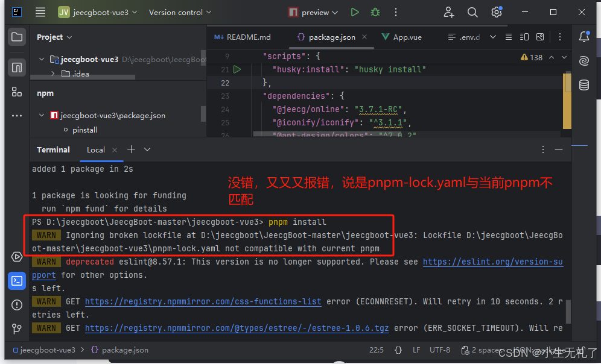Debug the preview configuration with bug icon
The width and height of the screenshot is (601, 364).
click(375, 12)
